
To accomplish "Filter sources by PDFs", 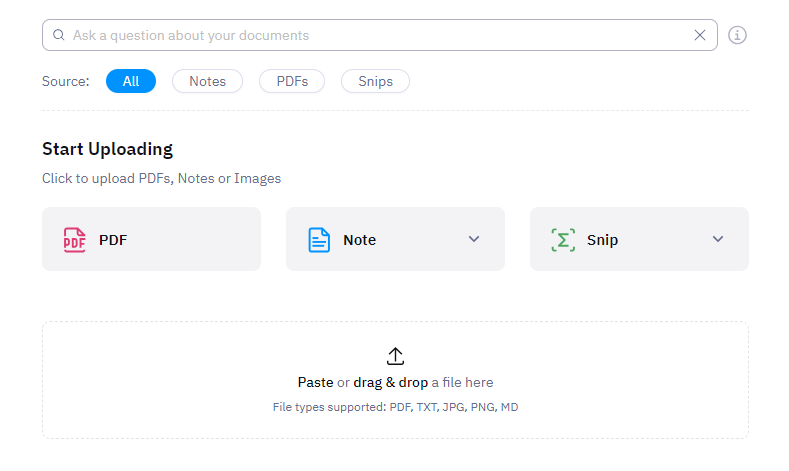I will pyautogui.click(x=292, y=81).
